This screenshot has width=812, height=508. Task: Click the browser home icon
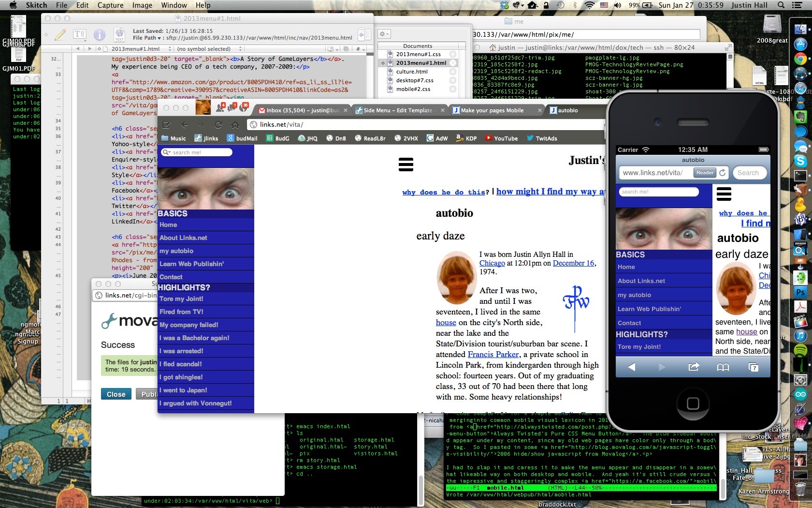click(x=235, y=125)
